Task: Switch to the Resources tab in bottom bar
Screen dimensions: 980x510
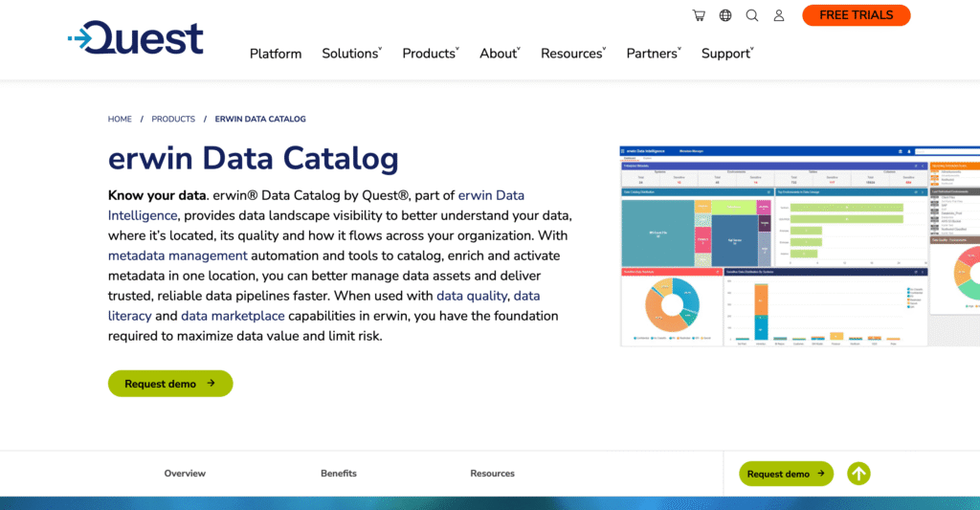Action: [x=493, y=473]
